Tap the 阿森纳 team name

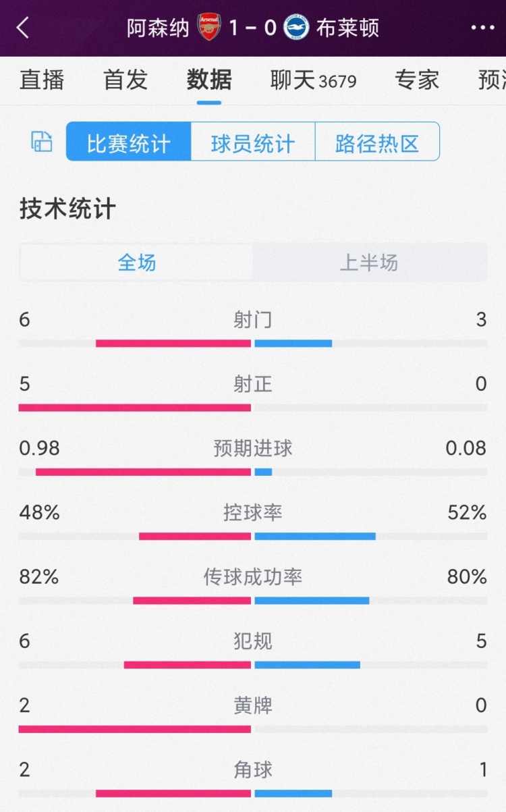pyautogui.click(x=158, y=28)
